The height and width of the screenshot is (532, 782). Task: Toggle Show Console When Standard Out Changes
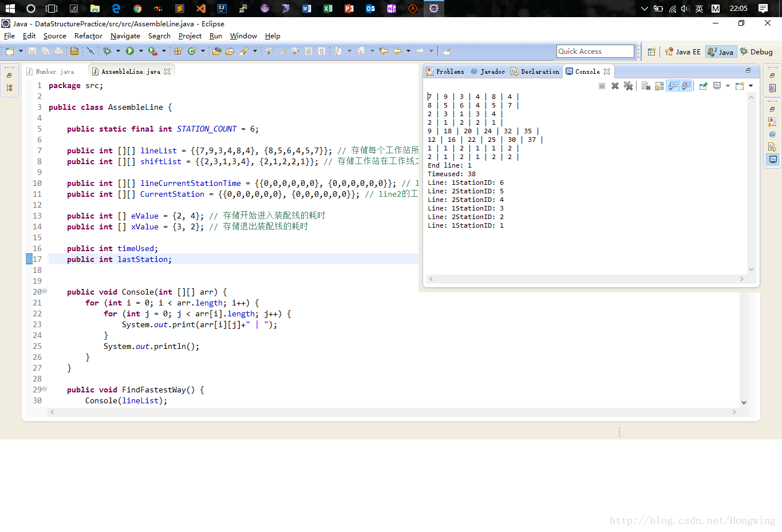click(x=673, y=86)
